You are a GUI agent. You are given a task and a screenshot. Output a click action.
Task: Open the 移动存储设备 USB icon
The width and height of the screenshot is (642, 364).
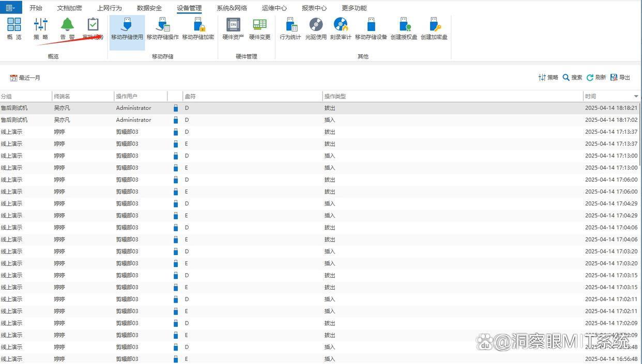pos(371,29)
